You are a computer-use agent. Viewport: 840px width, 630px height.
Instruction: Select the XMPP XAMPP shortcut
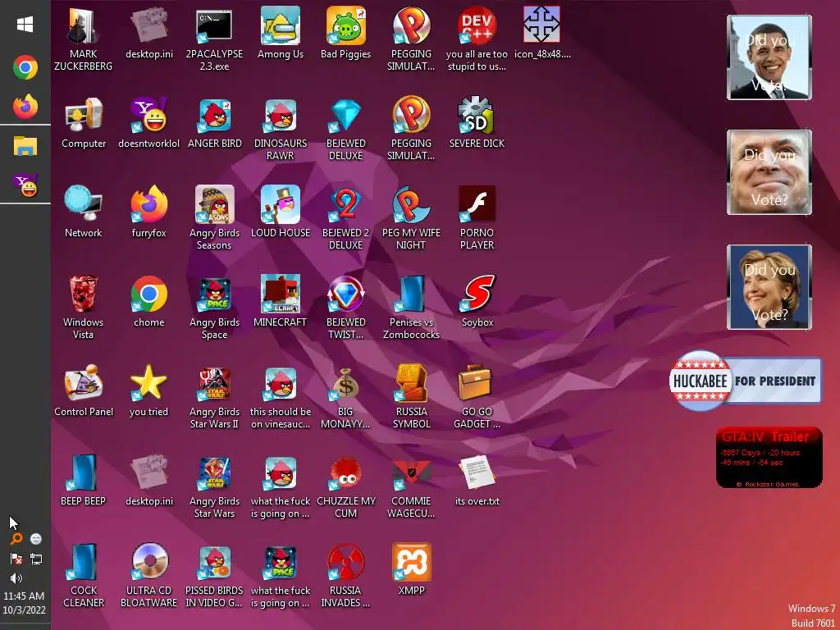tap(412, 569)
